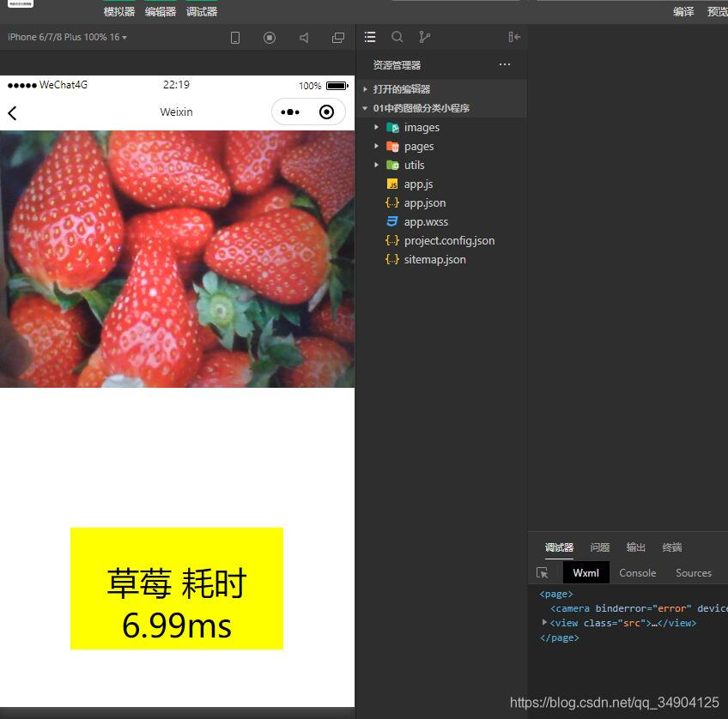
Task: Open the iPhone 6/7/8 Plus device dropdown
Action: tap(67, 37)
